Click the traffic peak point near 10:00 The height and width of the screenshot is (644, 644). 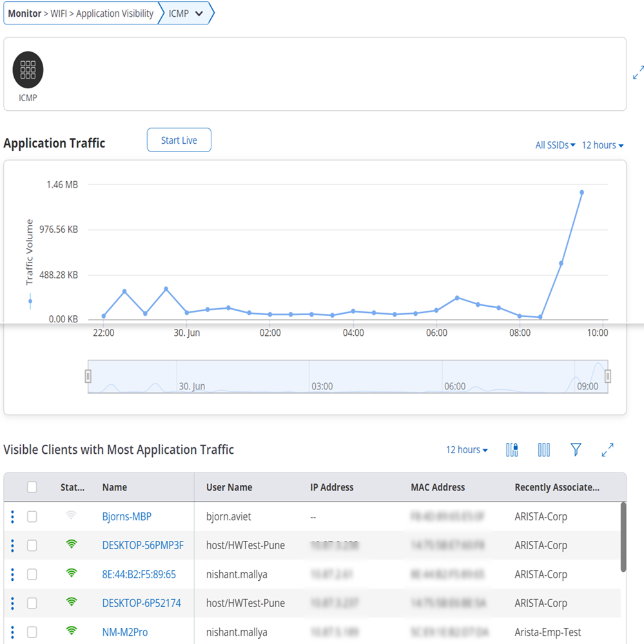click(582, 192)
